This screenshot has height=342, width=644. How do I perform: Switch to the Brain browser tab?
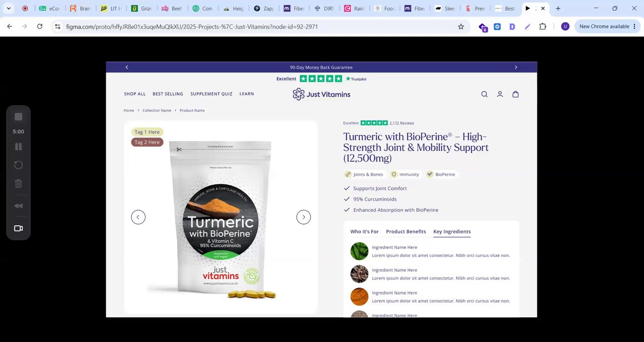point(80,9)
